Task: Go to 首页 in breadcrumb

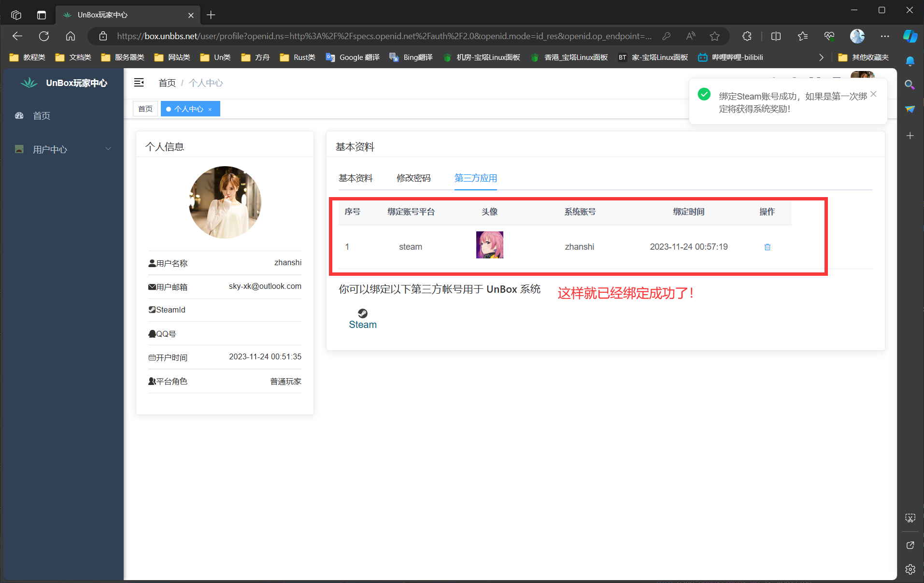Action: (x=167, y=83)
